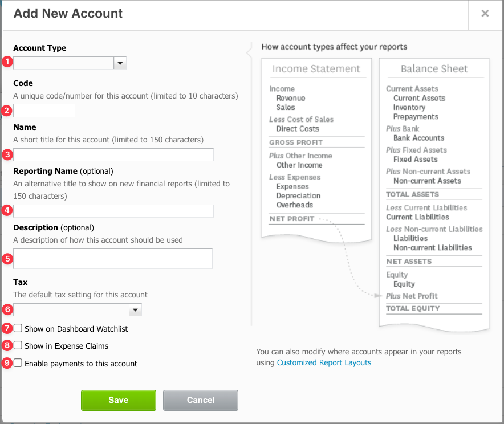Viewport: 504px width, 424px height.
Task: Click the red numbered badge 2 near the Code field
Action: (7, 111)
